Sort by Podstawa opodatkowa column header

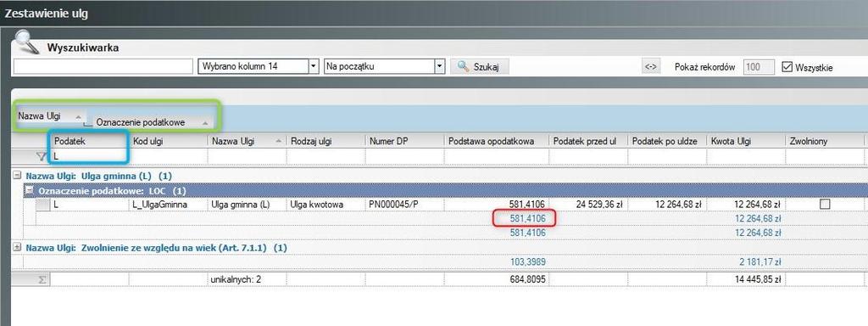coord(497,142)
